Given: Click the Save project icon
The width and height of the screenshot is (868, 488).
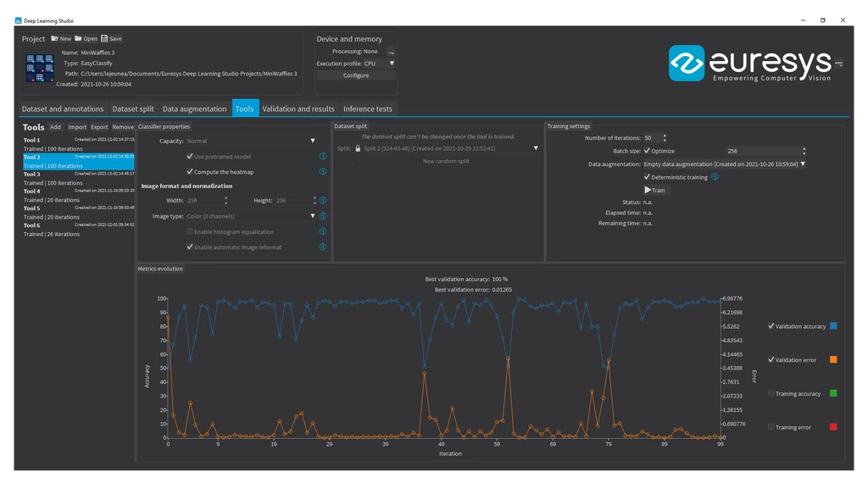Looking at the screenshot, I should point(104,39).
